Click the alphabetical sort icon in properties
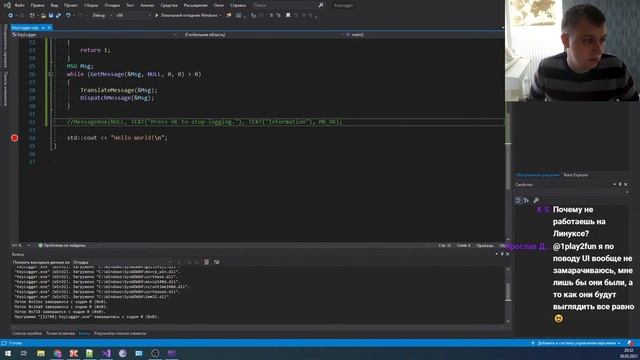The width and height of the screenshot is (640, 360). [526, 200]
